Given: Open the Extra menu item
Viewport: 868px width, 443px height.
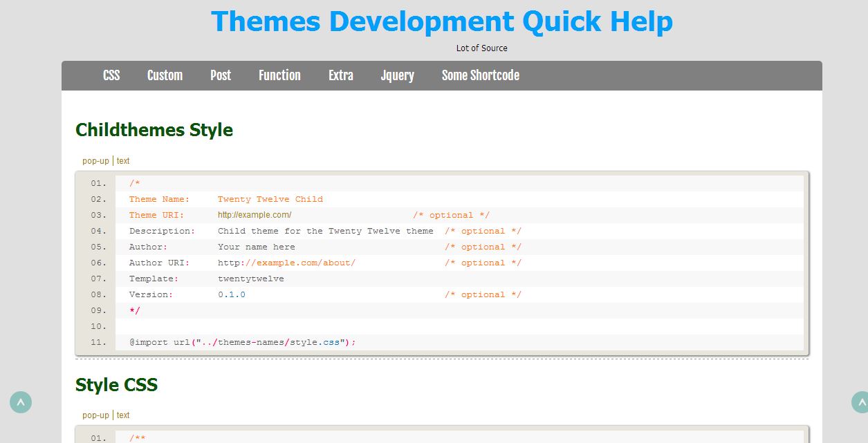Looking at the screenshot, I should point(341,75).
